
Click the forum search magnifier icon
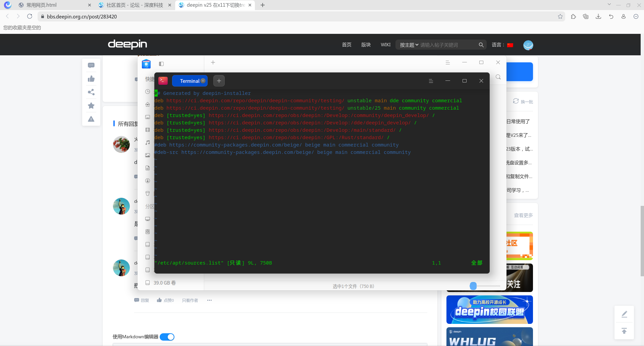pyautogui.click(x=481, y=45)
